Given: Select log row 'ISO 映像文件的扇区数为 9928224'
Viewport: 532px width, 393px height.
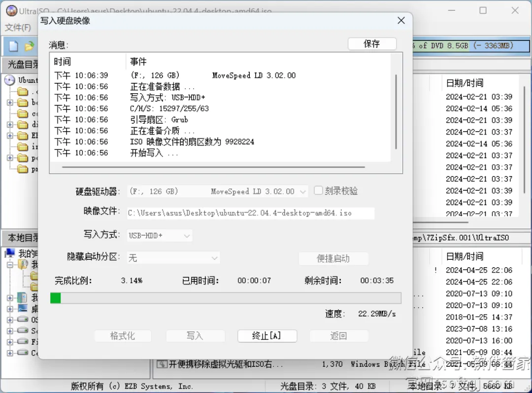Looking at the screenshot, I should [x=192, y=142].
